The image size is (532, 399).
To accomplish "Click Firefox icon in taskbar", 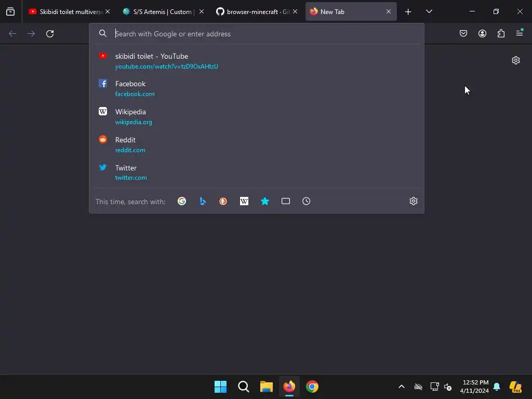I will [289, 387].
